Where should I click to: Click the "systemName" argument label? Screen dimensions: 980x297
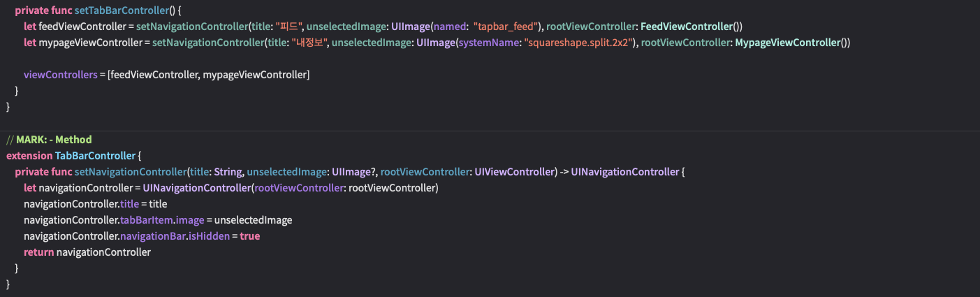pyautogui.click(x=488, y=43)
